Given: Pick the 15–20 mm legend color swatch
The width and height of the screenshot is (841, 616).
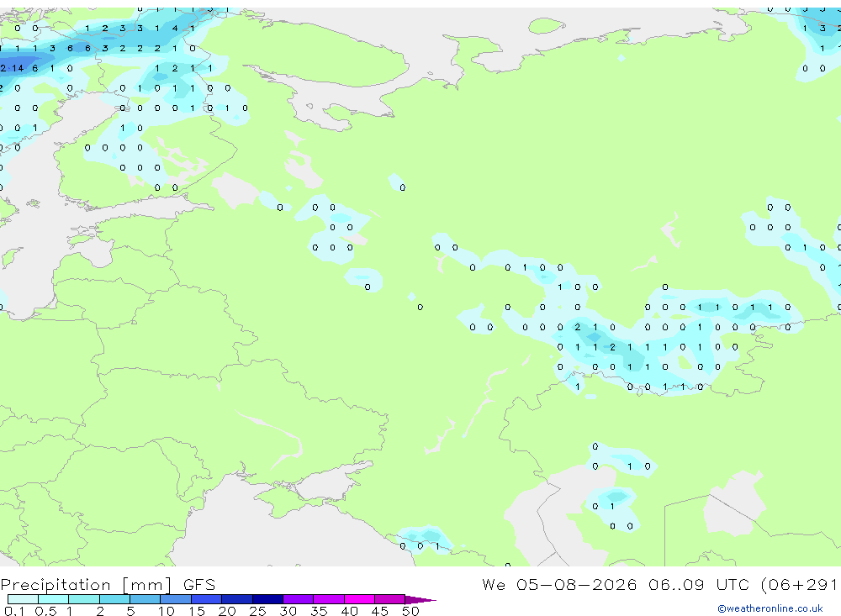Looking at the screenshot, I should point(207,599).
